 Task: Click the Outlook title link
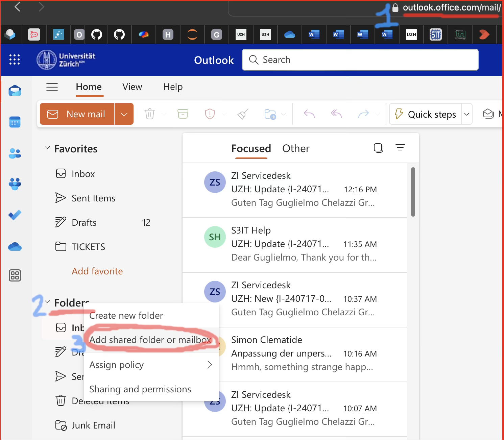(x=214, y=60)
